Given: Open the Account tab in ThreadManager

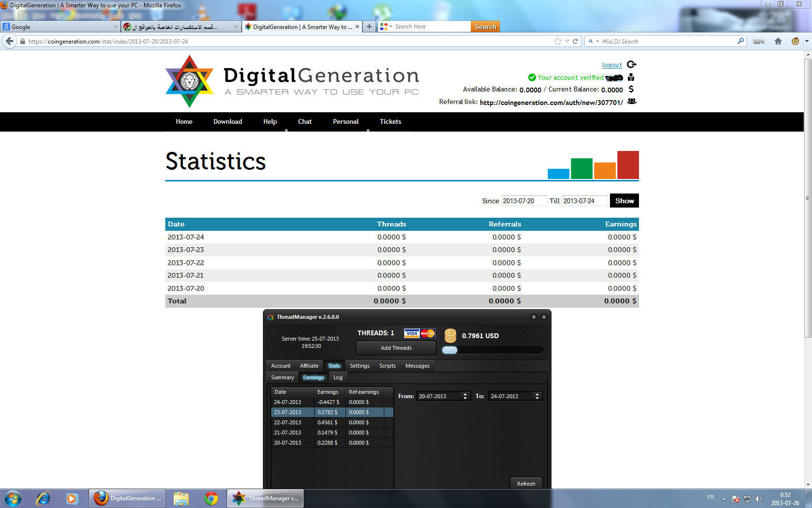Looking at the screenshot, I should (281, 366).
